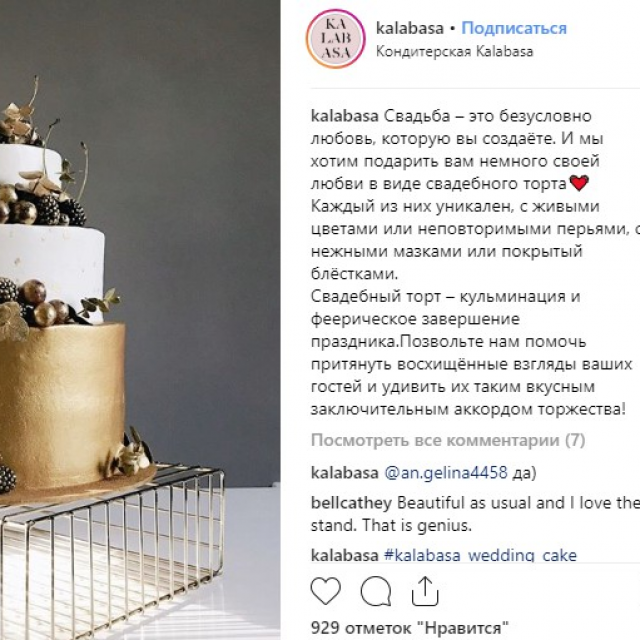
Task: Share the post with the upload arrow icon
Action: pos(425,591)
